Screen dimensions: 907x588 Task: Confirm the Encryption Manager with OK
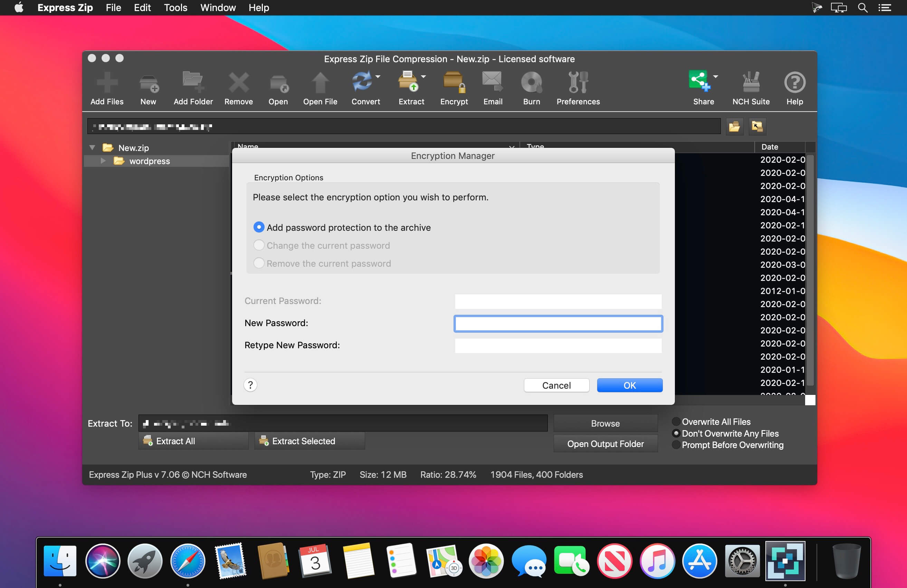point(630,385)
